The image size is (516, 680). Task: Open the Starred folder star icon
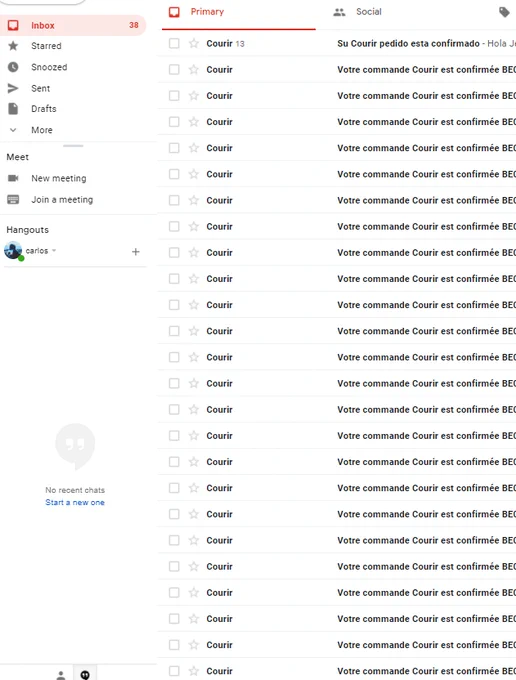click(13, 46)
